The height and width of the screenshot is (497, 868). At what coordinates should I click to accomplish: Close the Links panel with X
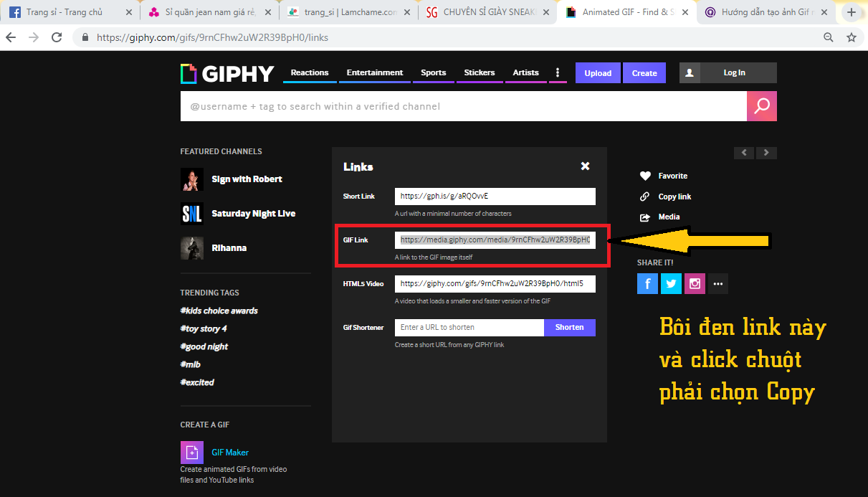585,166
